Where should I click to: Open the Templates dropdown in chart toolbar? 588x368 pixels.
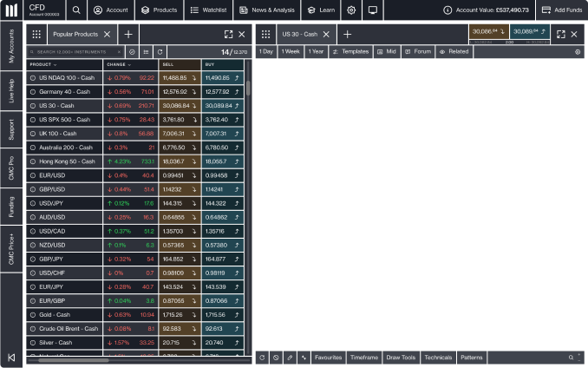click(x=350, y=52)
